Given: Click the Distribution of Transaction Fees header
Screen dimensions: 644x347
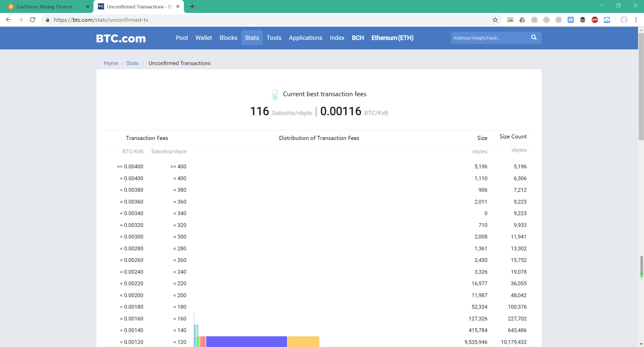Looking at the screenshot, I should [x=319, y=138].
